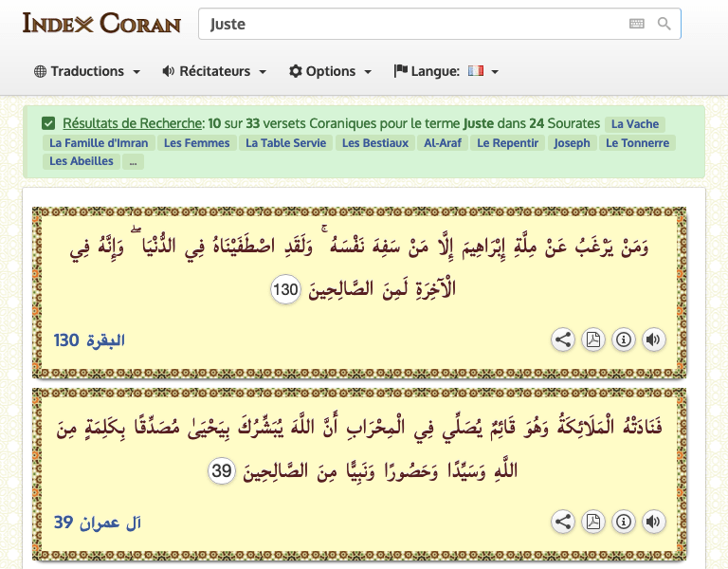Select the Joseph sourate tag
Screen dimensions: 728x569
(572, 143)
